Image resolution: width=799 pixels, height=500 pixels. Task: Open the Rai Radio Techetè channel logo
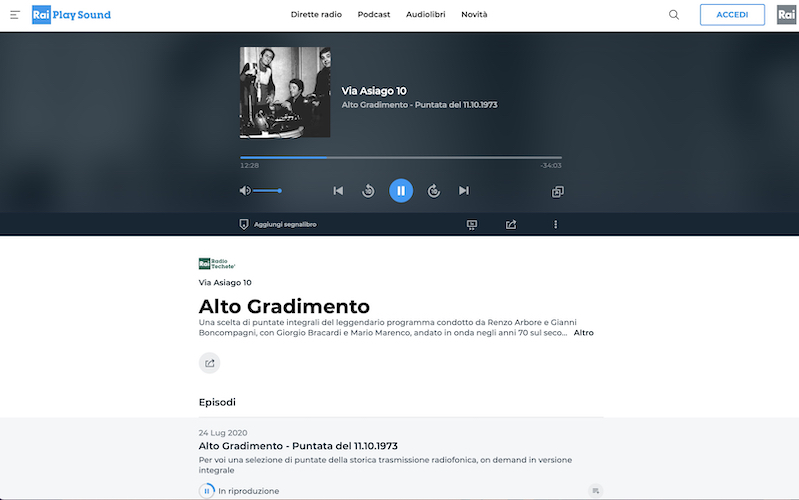pyautogui.click(x=217, y=264)
